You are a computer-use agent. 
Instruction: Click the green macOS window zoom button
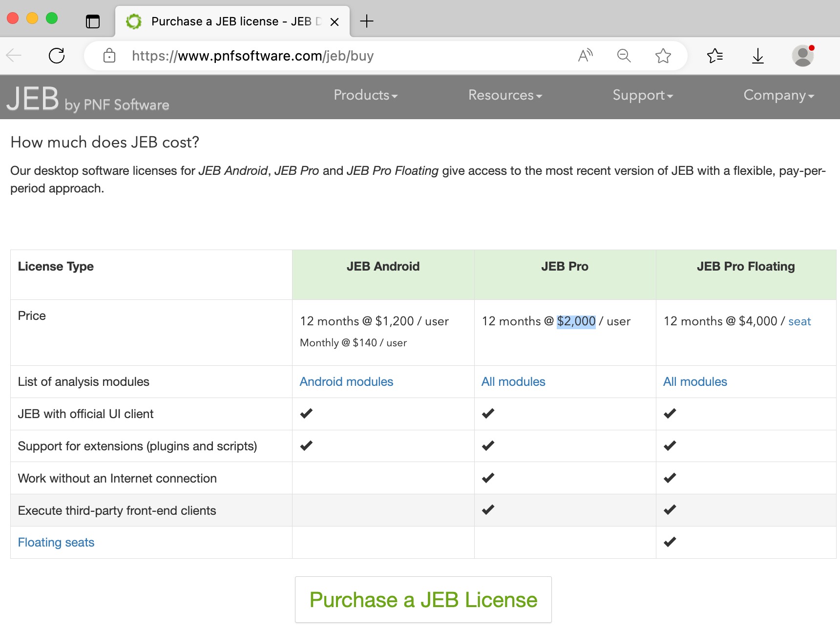(52, 19)
